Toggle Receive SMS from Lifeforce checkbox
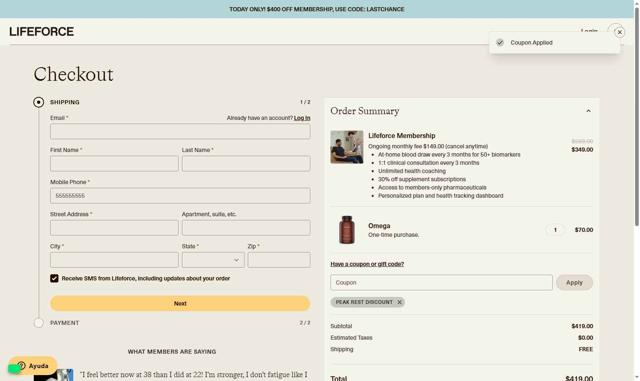The width and height of the screenshot is (640, 381). pyautogui.click(x=54, y=279)
